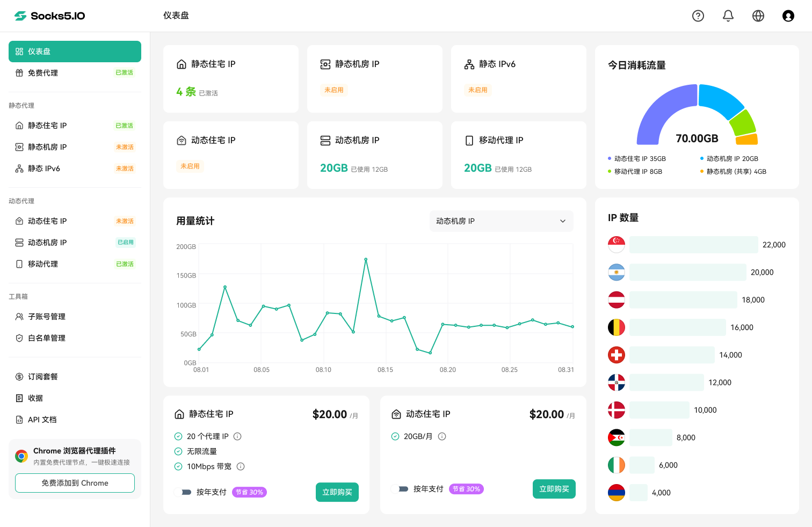Click 4 条 value on 静态住宅 IP card
This screenshot has width=812, height=527.
(186, 92)
